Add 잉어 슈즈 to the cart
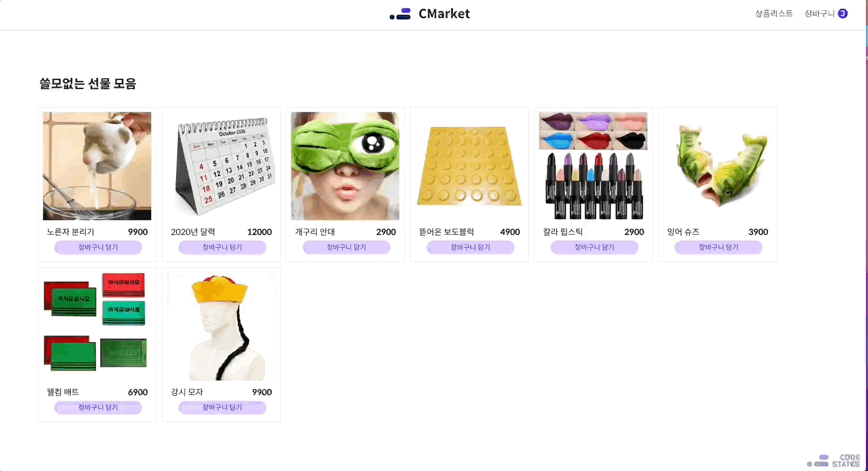Viewport: 868px width, 471px height. [x=718, y=247]
